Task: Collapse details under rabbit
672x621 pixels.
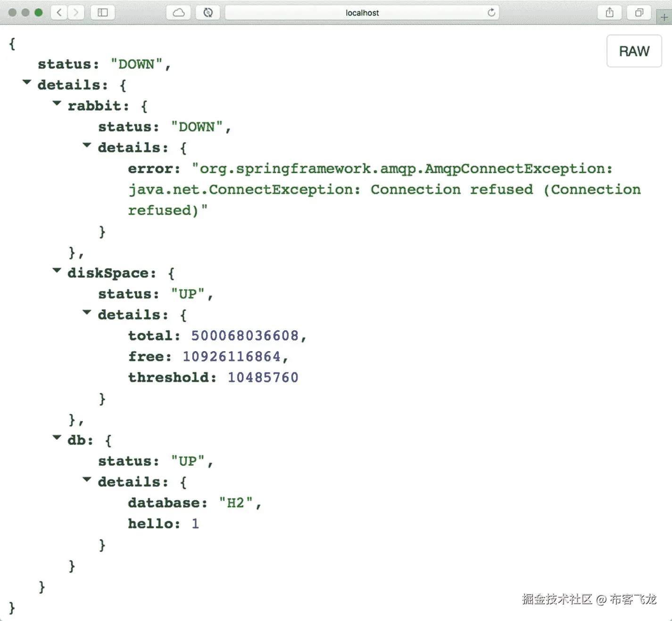Action: [87, 145]
